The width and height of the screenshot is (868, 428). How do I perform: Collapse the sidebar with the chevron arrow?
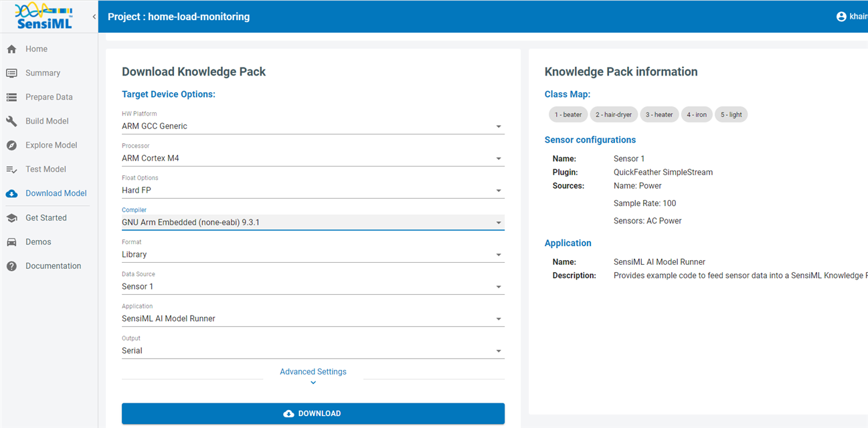tap(94, 16)
